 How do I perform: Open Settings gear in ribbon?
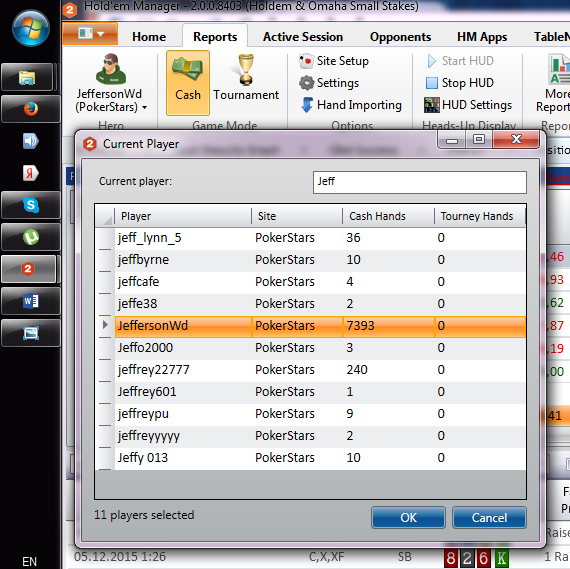pyautogui.click(x=329, y=83)
